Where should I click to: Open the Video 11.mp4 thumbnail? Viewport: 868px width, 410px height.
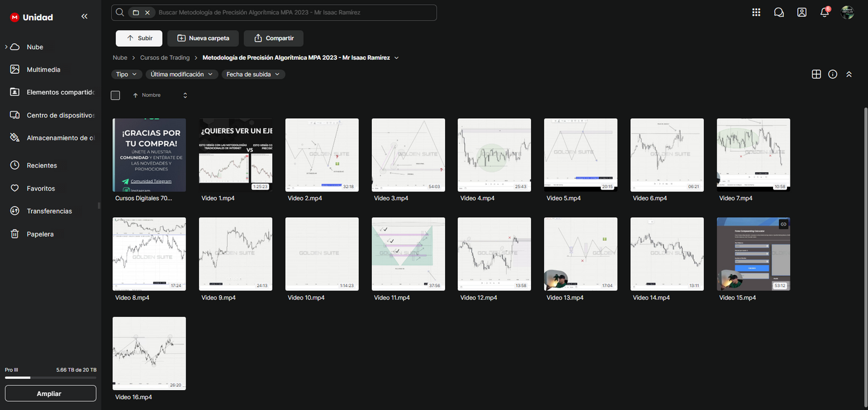click(408, 254)
